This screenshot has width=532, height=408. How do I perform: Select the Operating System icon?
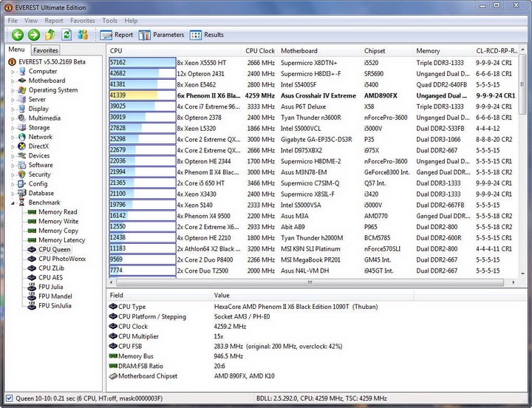22,90
